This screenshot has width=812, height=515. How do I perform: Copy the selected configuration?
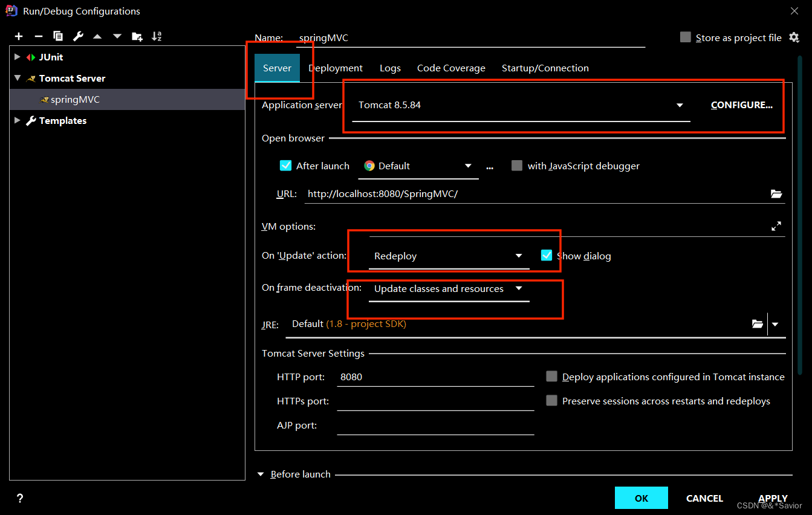(x=58, y=36)
